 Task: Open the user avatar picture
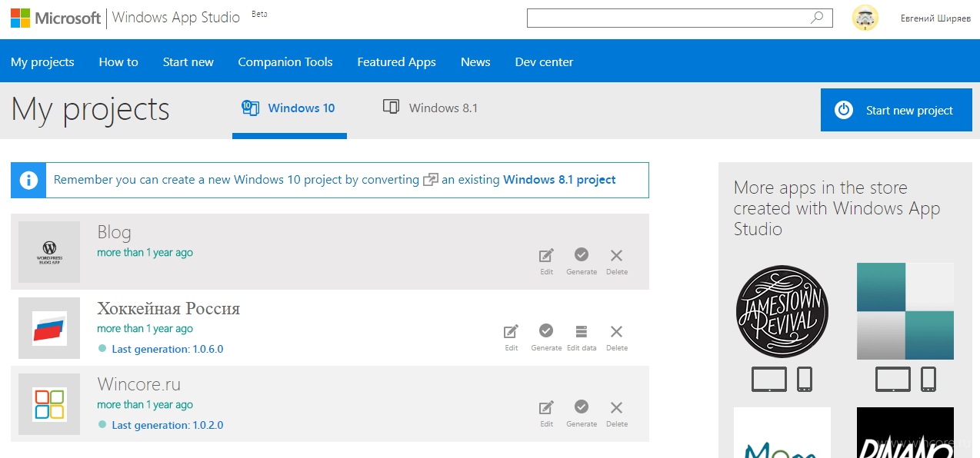click(865, 18)
